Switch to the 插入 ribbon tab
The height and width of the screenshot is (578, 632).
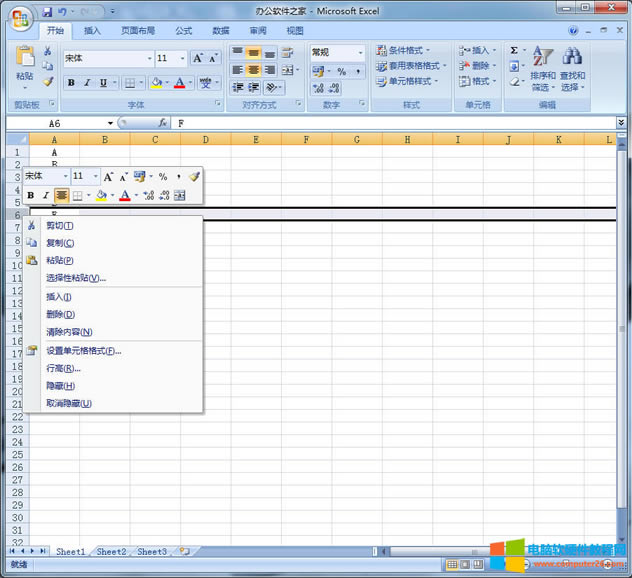coord(92,31)
